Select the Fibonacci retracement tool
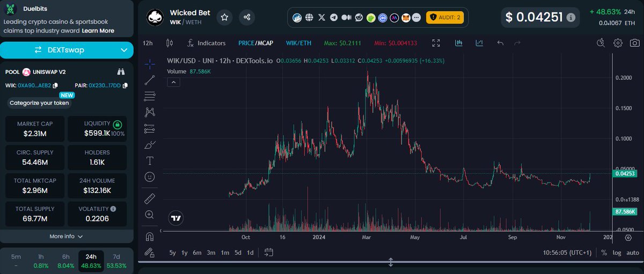 (150, 97)
